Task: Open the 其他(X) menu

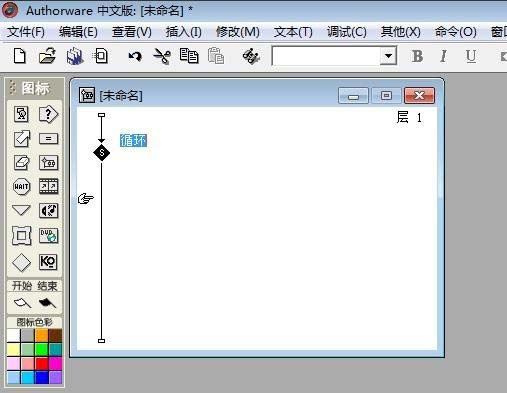Action: 401,32
